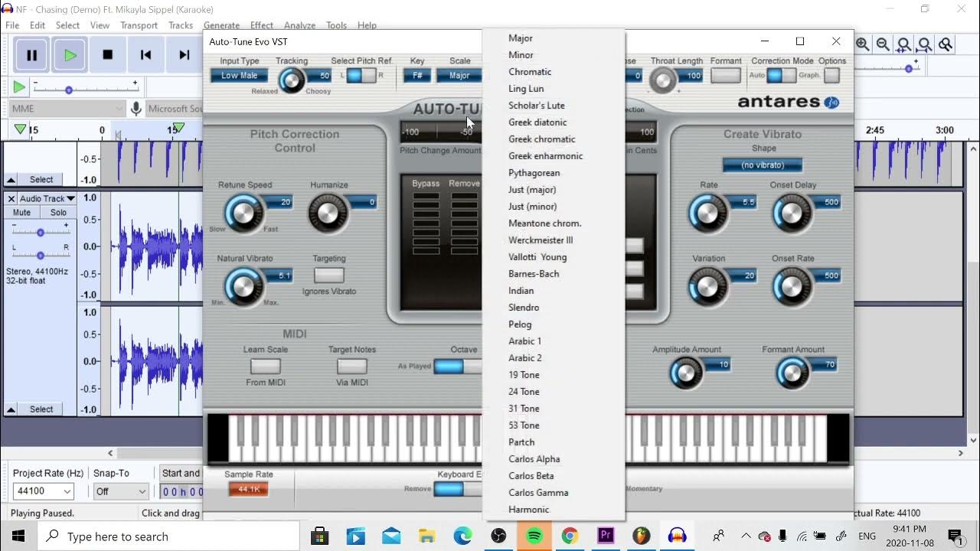Open the Project Rate 44100 dropdown
This screenshot has height=551, width=980.
tap(44, 491)
